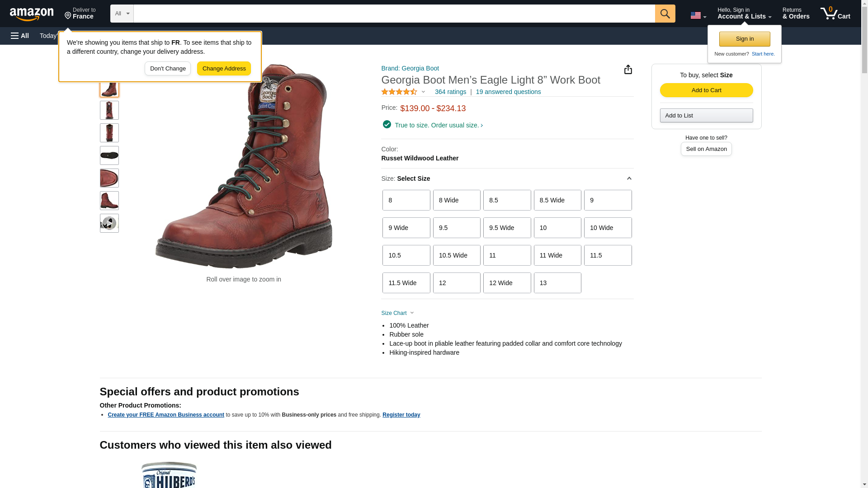This screenshot has width=868, height=488.
Task: Expand the Size Chart dropdown
Action: coord(398,313)
